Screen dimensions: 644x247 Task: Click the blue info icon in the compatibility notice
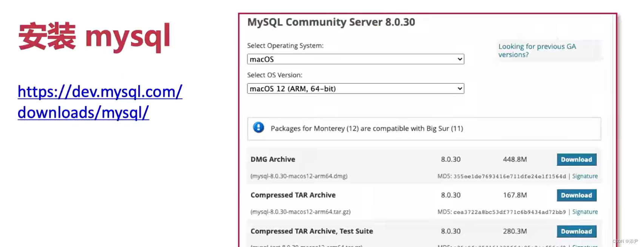tap(259, 128)
